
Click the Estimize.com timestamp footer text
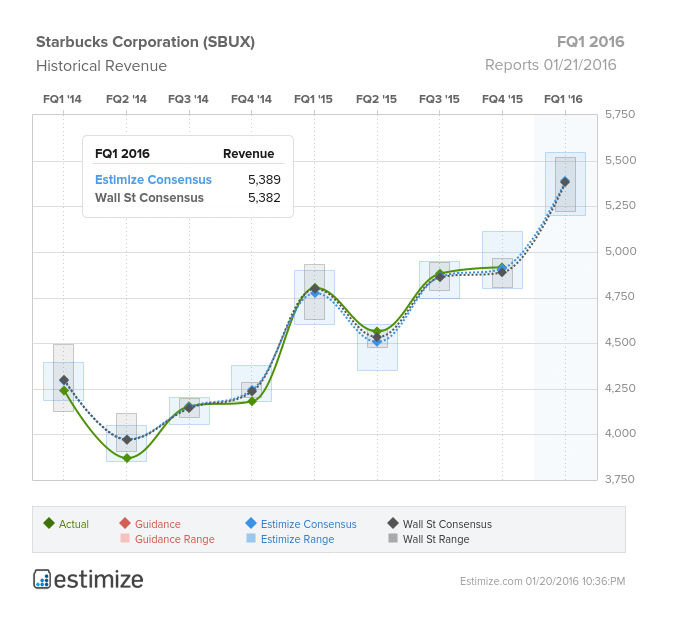(542, 581)
